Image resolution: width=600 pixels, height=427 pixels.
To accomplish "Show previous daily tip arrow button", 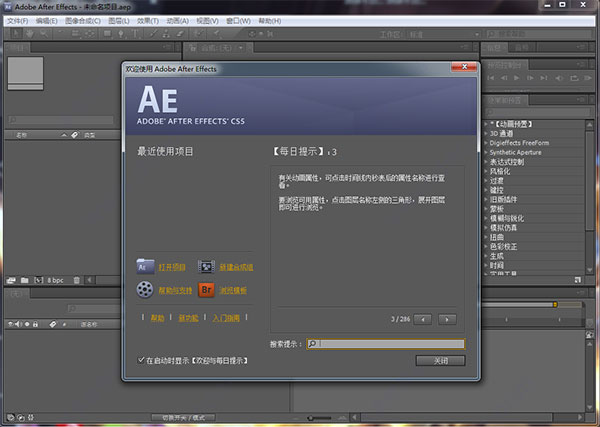I will pyautogui.click(x=423, y=319).
